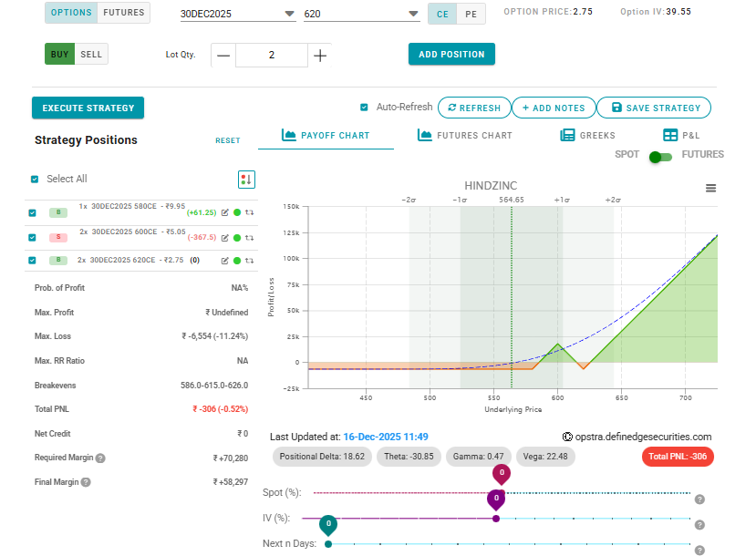Open the Payoff Chart tab

(326, 136)
